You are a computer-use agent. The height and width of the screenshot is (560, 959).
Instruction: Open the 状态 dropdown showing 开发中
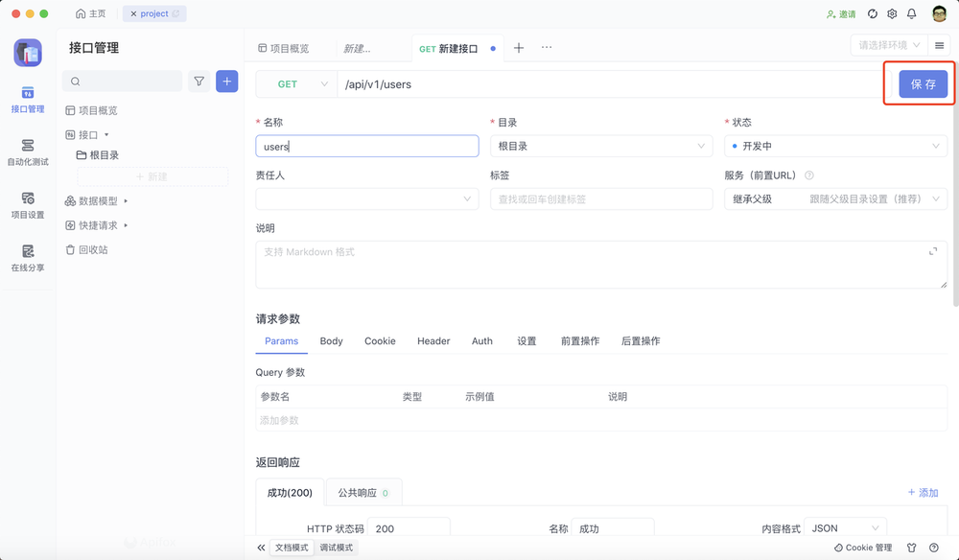pyautogui.click(x=835, y=146)
